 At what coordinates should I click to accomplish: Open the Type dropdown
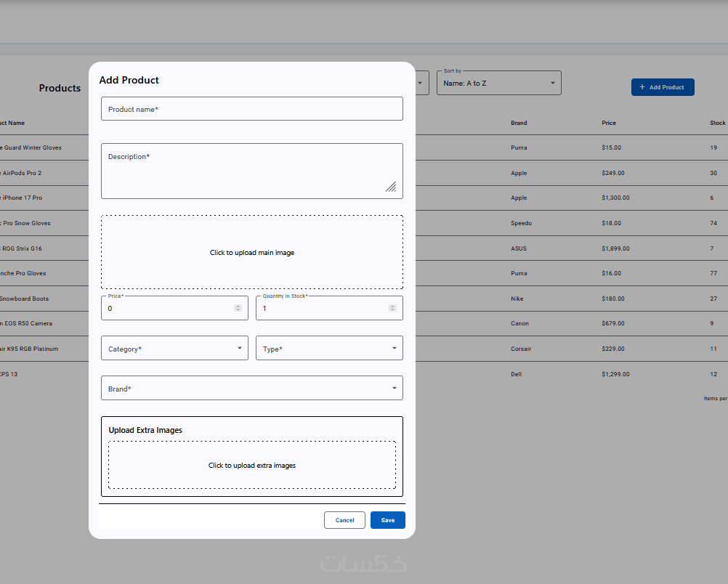[329, 348]
